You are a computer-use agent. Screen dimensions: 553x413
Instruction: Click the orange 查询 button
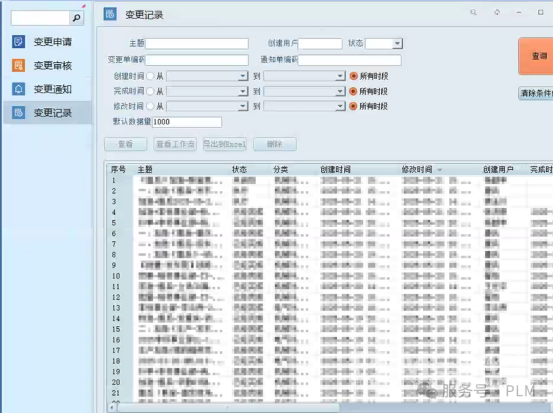pyautogui.click(x=536, y=56)
